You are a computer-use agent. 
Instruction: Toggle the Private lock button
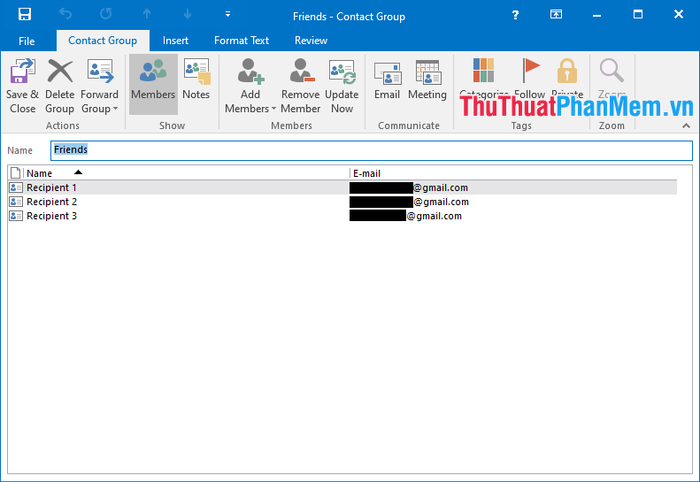click(567, 72)
